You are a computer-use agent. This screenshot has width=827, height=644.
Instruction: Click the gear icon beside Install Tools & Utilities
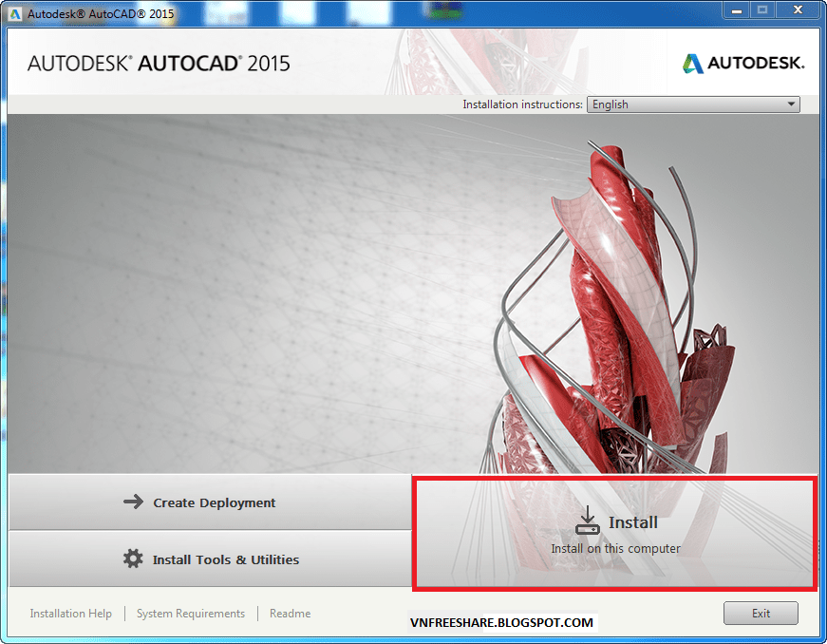tap(132, 559)
